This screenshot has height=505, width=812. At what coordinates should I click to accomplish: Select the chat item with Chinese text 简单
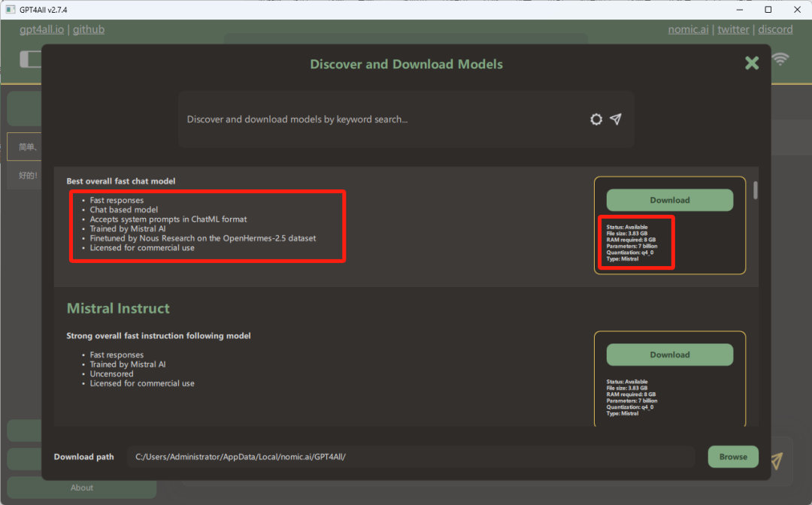[x=24, y=147]
